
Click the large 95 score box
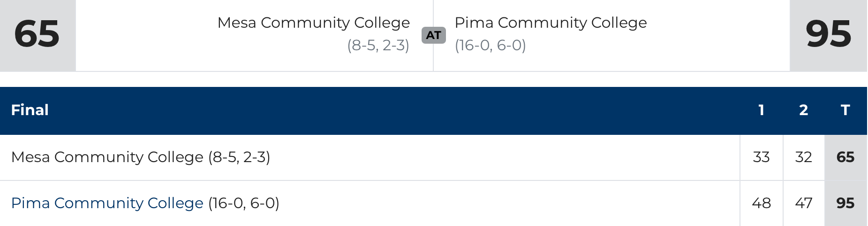pos(828,34)
